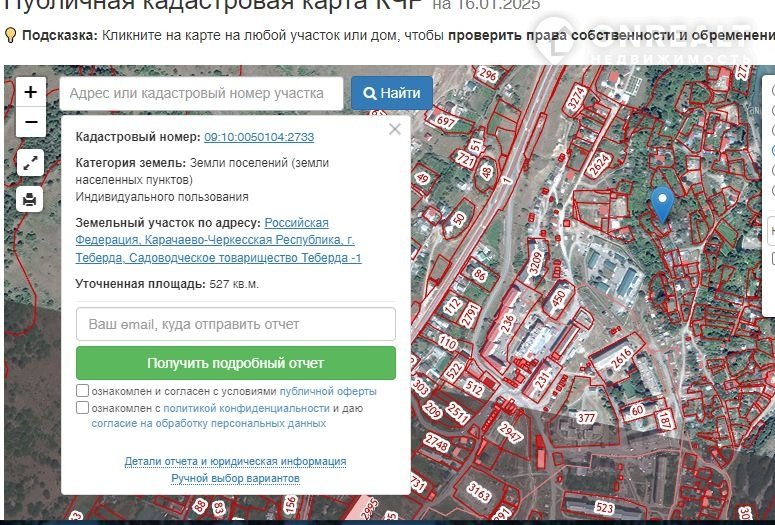Check the privacy policy consent checkbox
Screen dimensions: 775x525
click(83, 408)
